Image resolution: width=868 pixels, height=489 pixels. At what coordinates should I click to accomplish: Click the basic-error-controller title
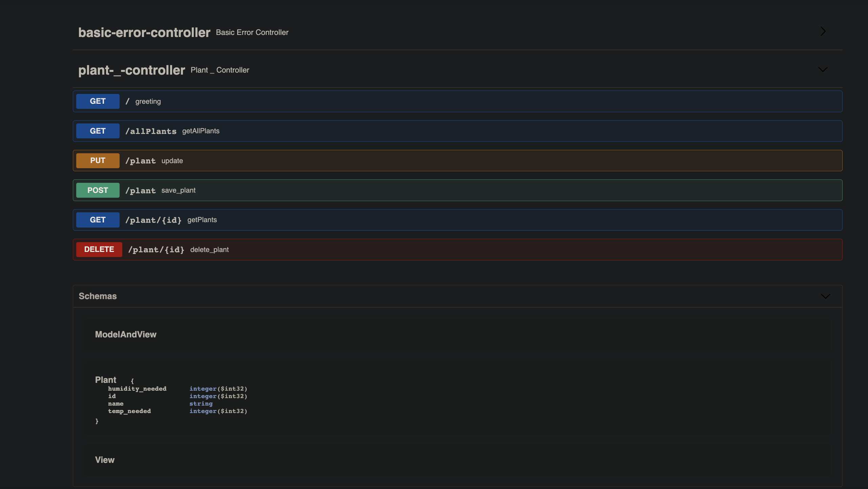click(144, 33)
